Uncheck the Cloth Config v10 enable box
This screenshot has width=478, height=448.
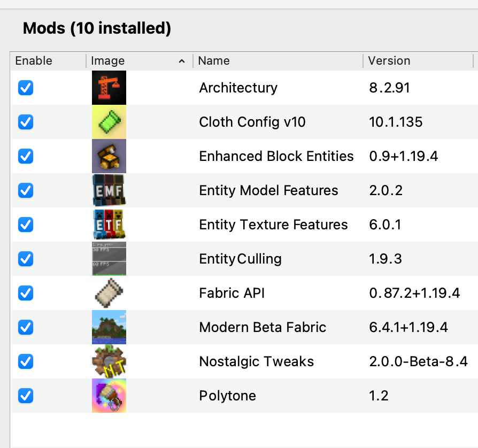[x=26, y=122]
